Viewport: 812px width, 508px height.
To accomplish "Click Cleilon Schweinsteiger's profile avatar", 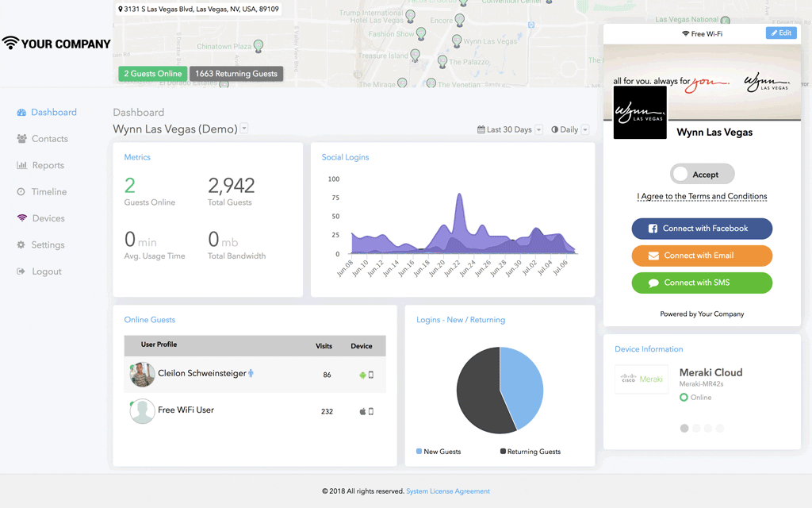I will pyautogui.click(x=143, y=374).
